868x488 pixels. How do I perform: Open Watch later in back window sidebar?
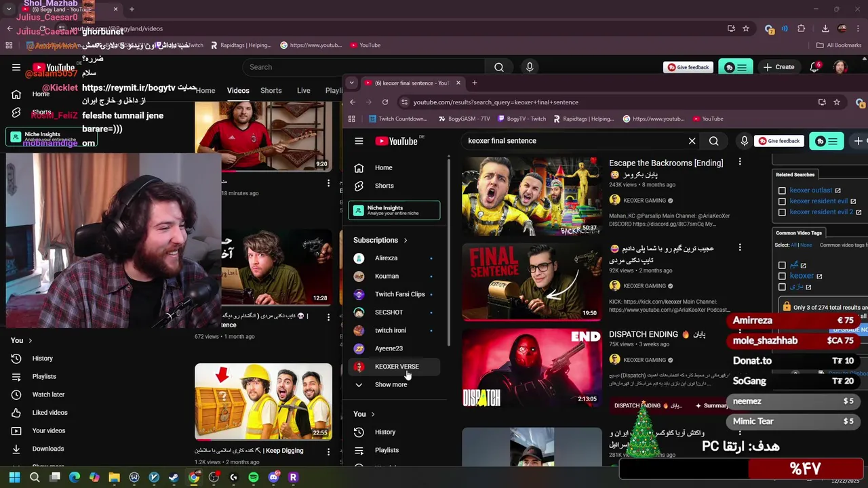48,394
